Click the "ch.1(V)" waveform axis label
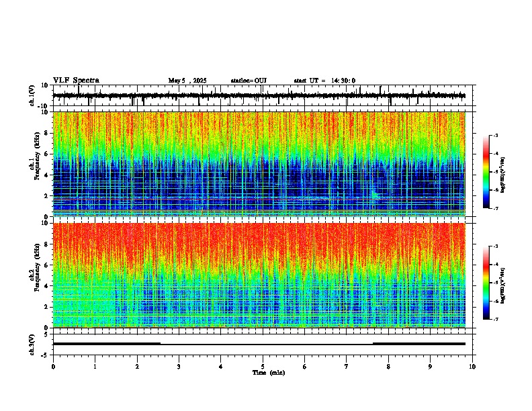The width and height of the screenshot is (532, 411). pyautogui.click(x=32, y=95)
